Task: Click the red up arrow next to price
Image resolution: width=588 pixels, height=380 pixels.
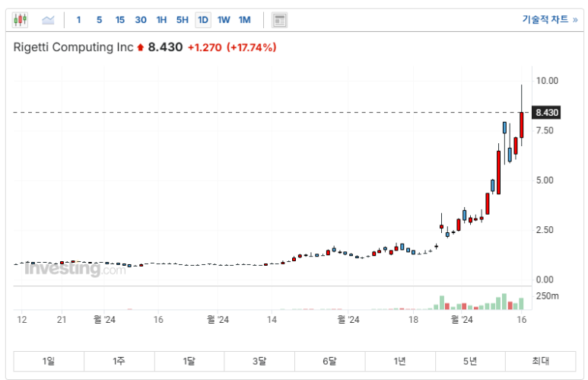Action: pos(140,47)
